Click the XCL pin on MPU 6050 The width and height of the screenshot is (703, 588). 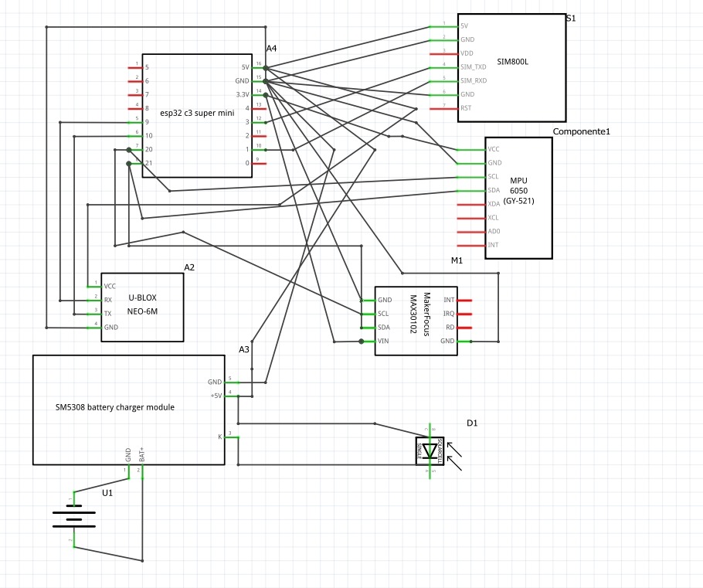[470, 219]
